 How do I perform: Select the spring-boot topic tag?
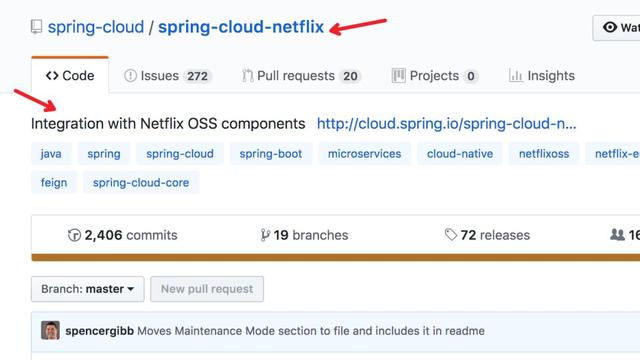point(271,154)
